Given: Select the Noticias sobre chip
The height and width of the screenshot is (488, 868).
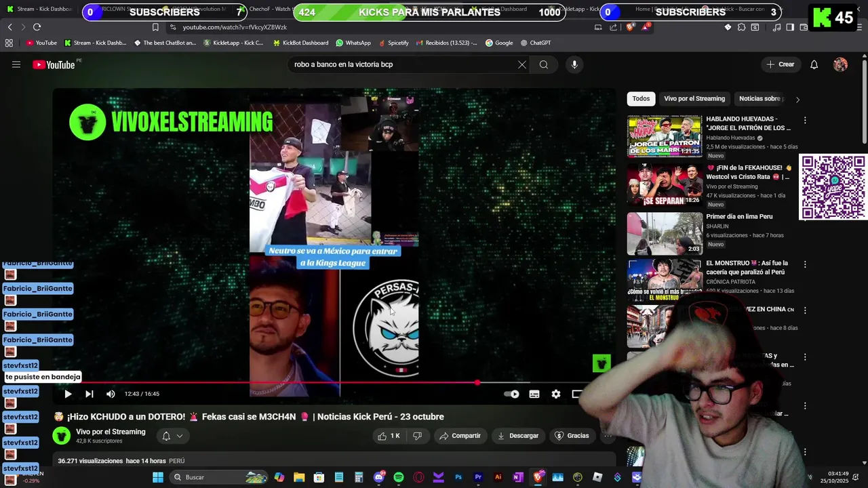Looking at the screenshot, I should click(759, 98).
